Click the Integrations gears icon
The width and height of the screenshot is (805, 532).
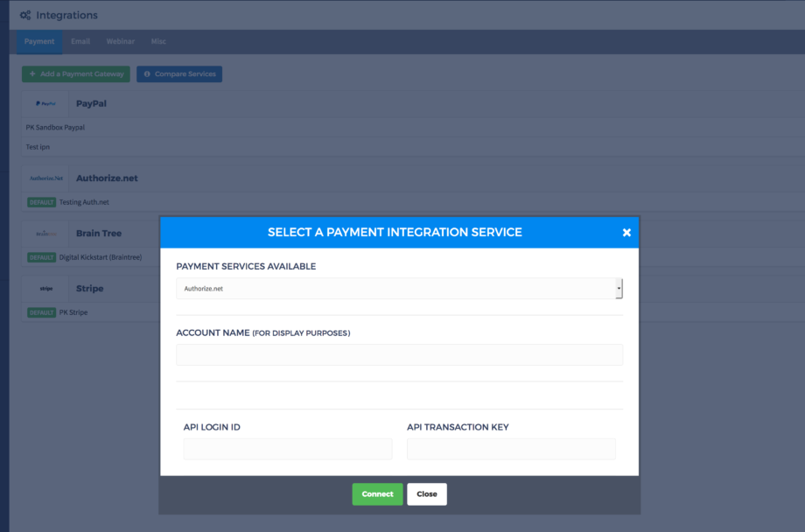point(25,16)
